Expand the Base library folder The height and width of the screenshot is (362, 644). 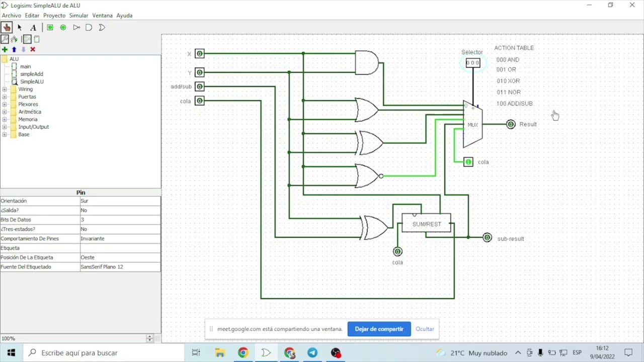pyautogui.click(x=5, y=134)
